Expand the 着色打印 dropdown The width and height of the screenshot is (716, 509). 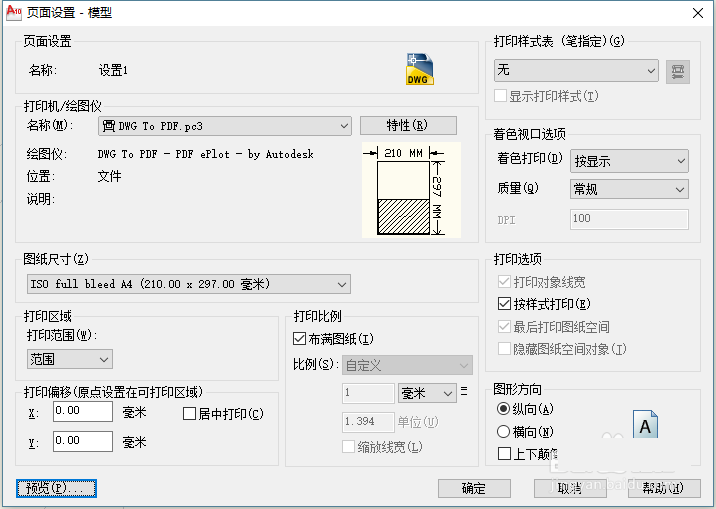pos(628,160)
